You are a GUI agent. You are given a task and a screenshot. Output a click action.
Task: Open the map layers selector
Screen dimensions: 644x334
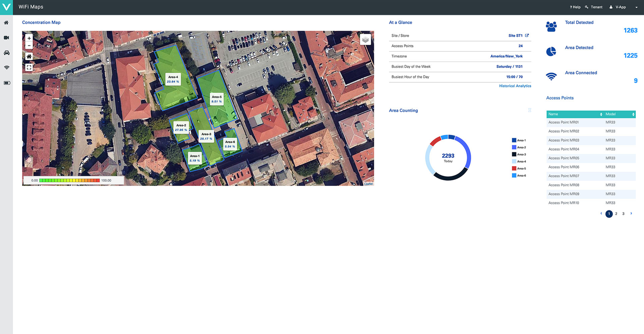pos(365,39)
